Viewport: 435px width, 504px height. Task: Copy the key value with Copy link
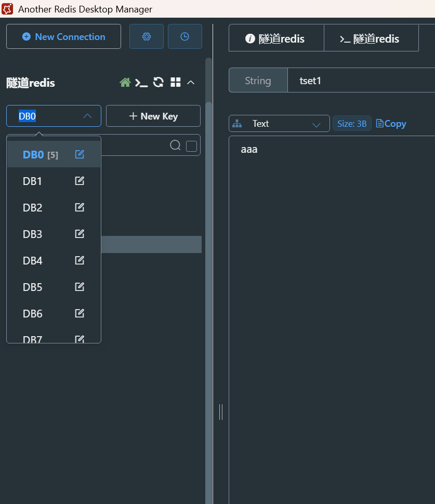(391, 124)
